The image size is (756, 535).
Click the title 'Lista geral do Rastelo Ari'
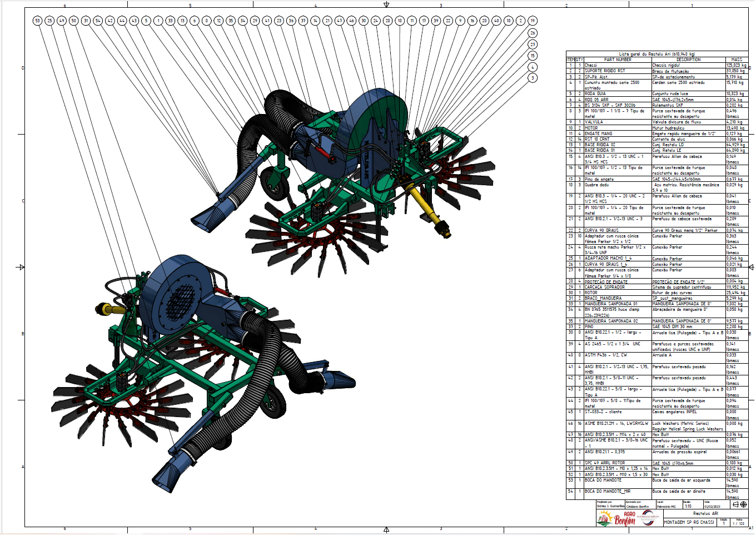(x=656, y=55)
